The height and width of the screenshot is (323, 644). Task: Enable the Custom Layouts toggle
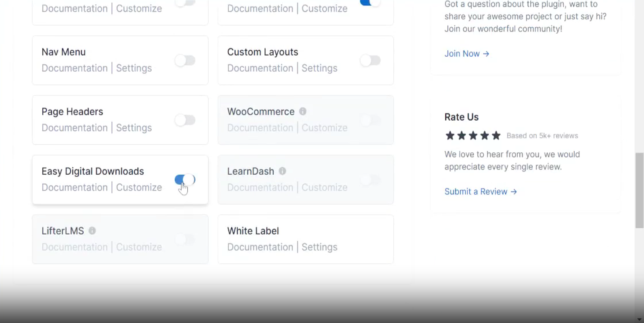tap(370, 60)
